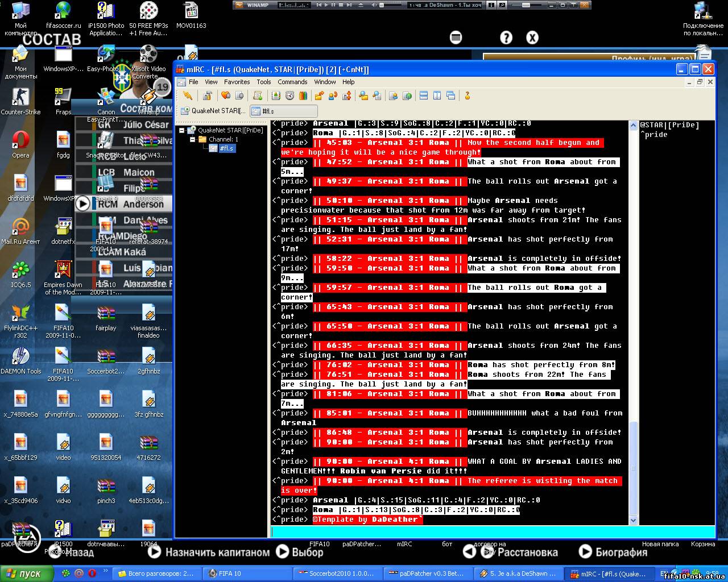Click the Winamp eject/open file button

(361, 5)
